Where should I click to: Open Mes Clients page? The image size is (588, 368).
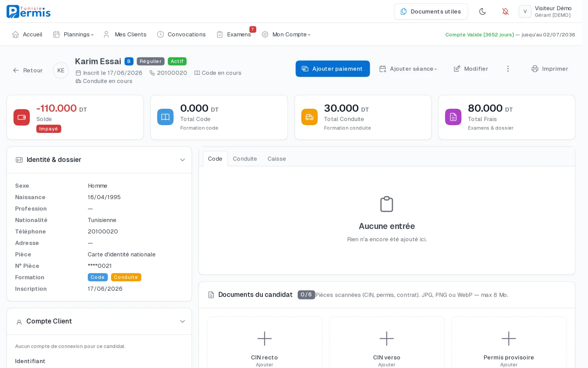tap(125, 34)
